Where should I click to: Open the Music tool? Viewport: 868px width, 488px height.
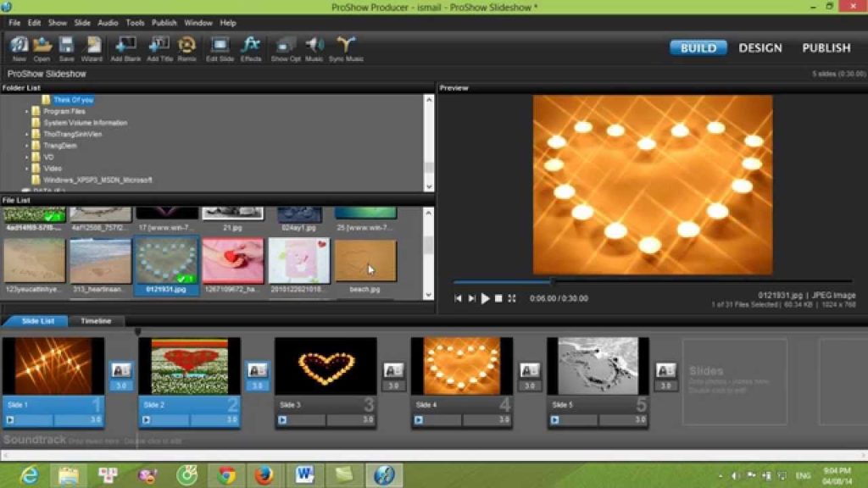313,47
